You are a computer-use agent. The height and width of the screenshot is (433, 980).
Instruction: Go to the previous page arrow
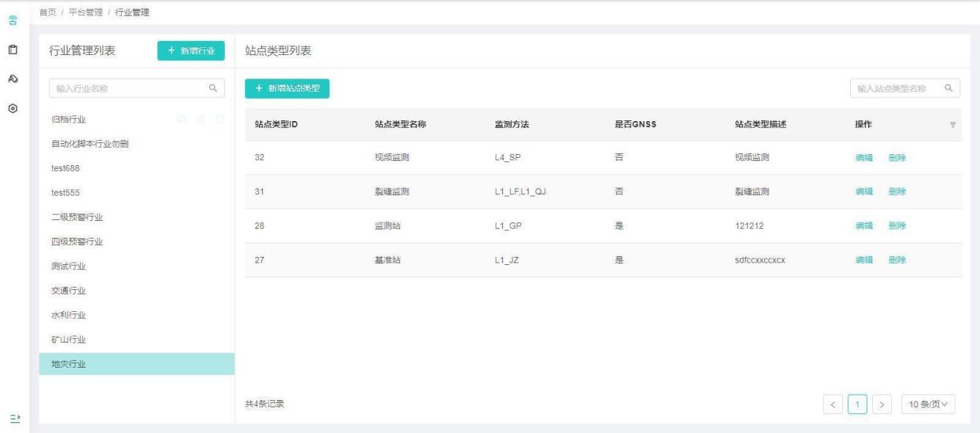click(x=832, y=404)
